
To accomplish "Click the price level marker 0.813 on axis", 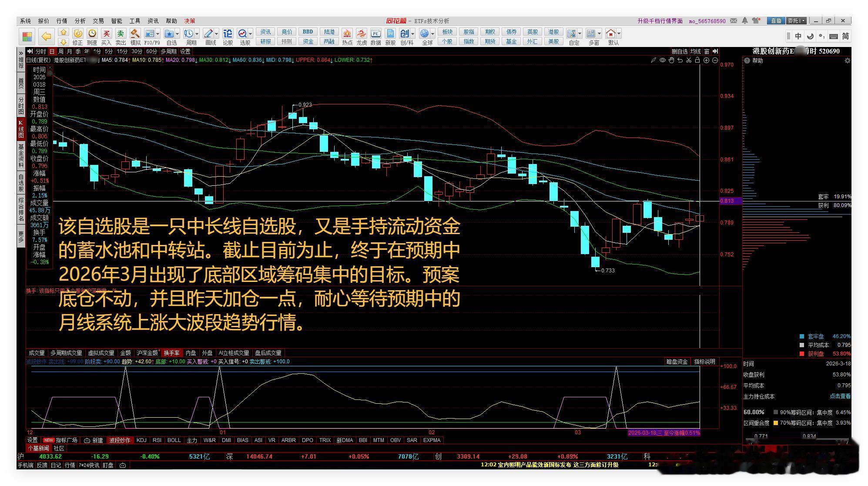I will 727,201.
